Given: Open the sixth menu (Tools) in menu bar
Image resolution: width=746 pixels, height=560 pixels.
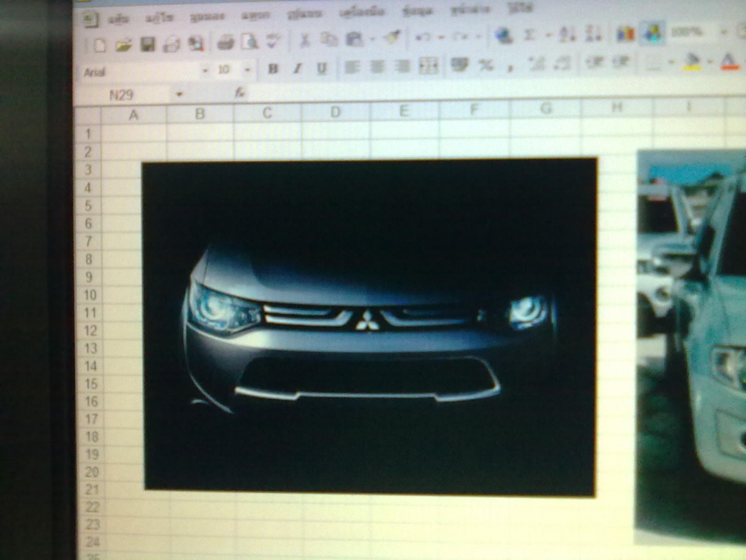Looking at the screenshot, I should [x=362, y=13].
